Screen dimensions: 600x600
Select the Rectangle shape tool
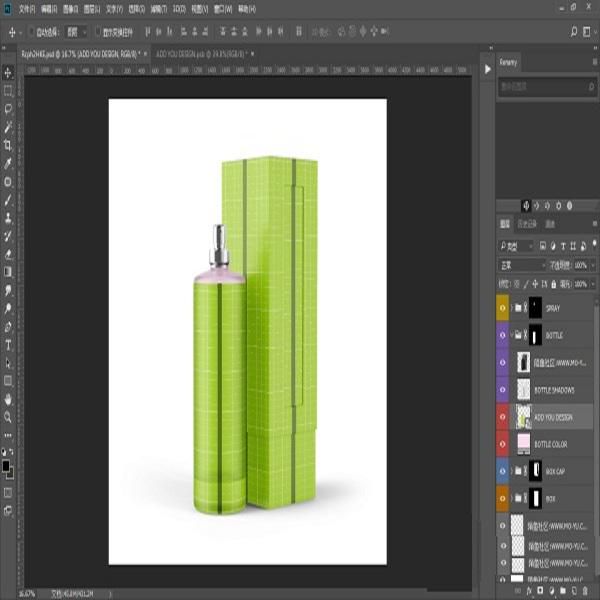pyautogui.click(x=8, y=381)
